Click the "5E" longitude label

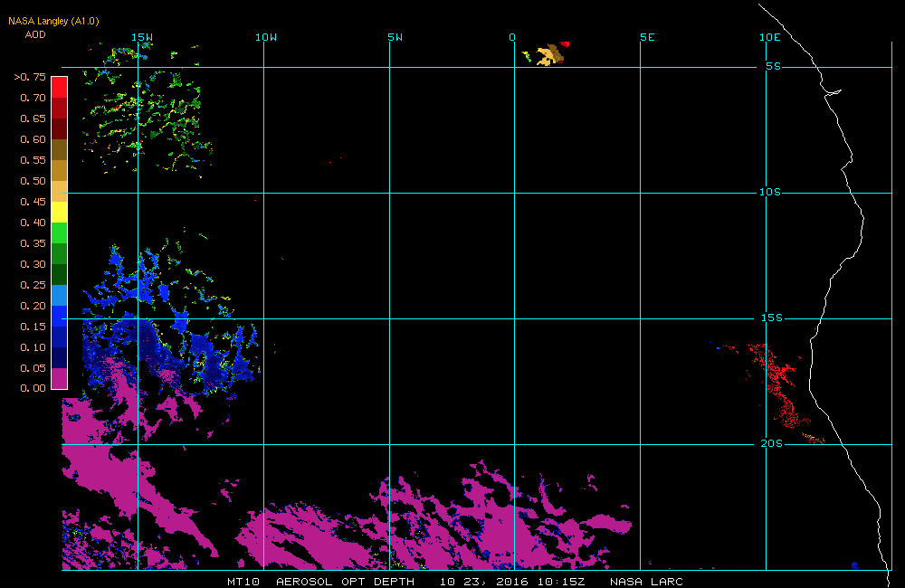pos(648,37)
